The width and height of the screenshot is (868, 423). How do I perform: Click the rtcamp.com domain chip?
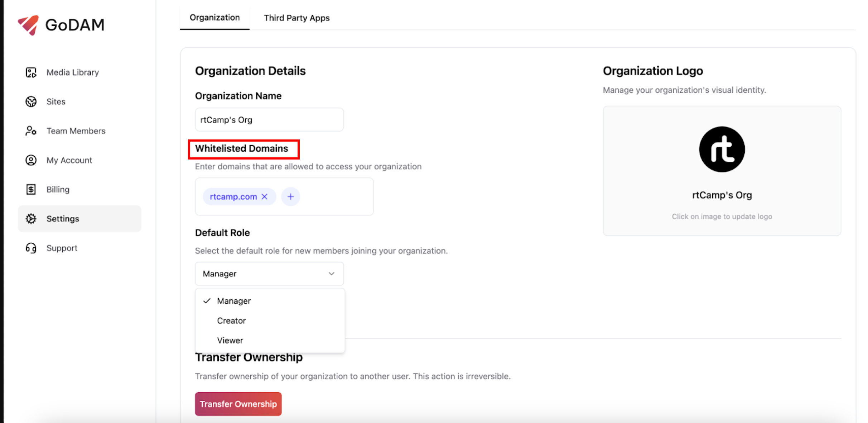pyautogui.click(x=233, y=196)
